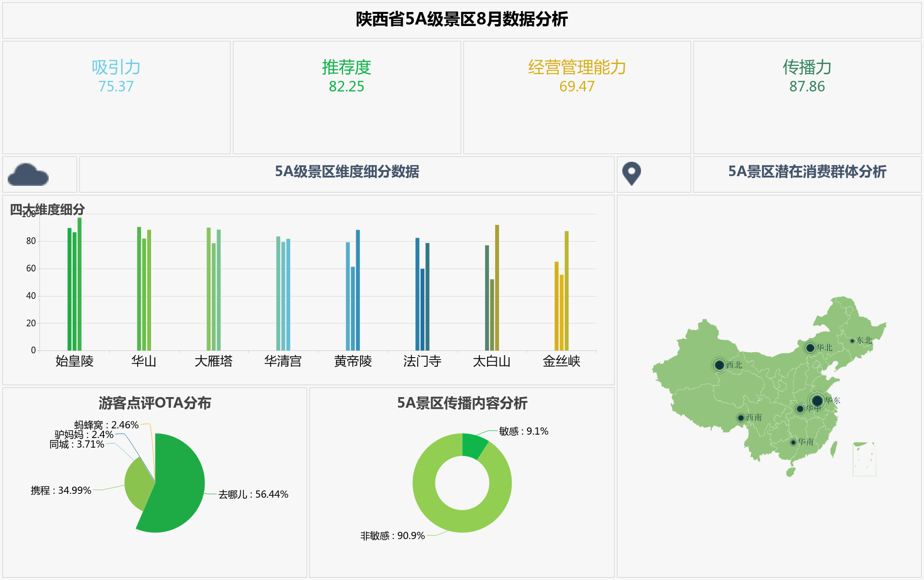Click 太白山 tallest olive bar
The height and width of the screenshot is (580, 924).
(x=497, y=289)
